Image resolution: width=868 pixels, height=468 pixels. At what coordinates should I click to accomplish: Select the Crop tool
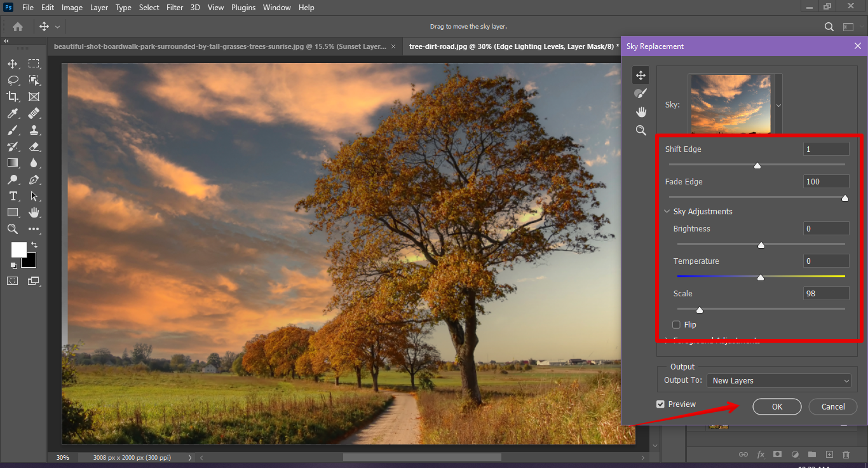coord(13,97)
